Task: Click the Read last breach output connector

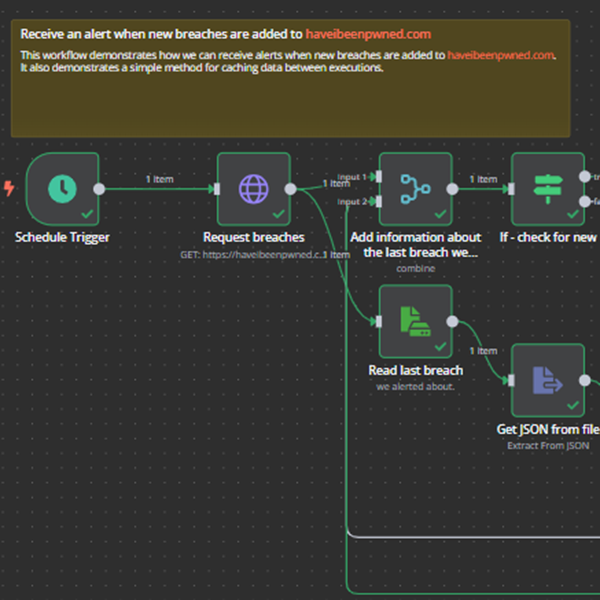Action: tap(452, 321)
